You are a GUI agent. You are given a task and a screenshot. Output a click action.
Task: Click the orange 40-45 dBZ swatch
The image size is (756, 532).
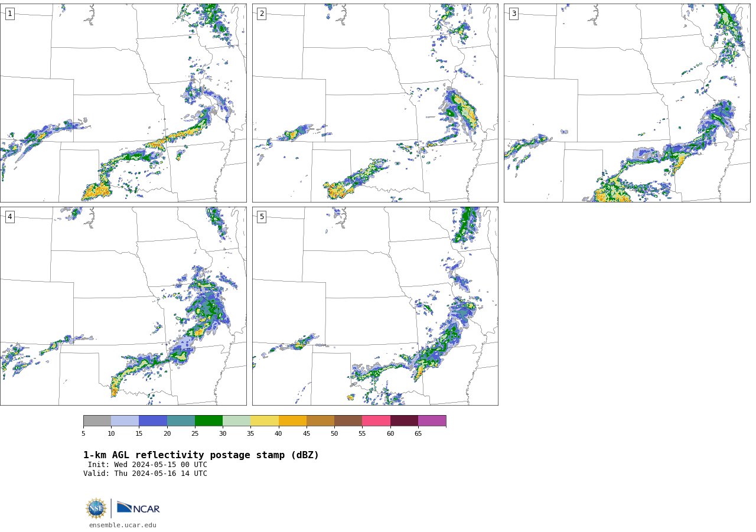click(x=292, y=421)
